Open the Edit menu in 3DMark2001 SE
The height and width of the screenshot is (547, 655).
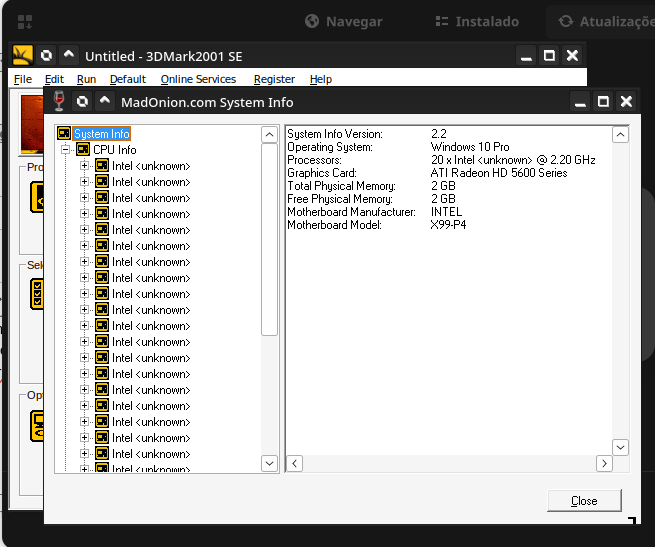54,79
